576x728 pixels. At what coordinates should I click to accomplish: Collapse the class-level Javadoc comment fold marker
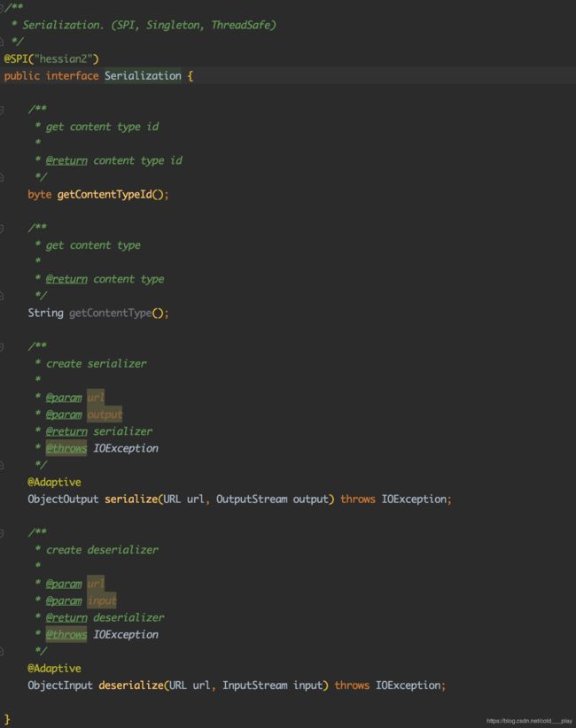pyautogui.click(x=3, y=8)
